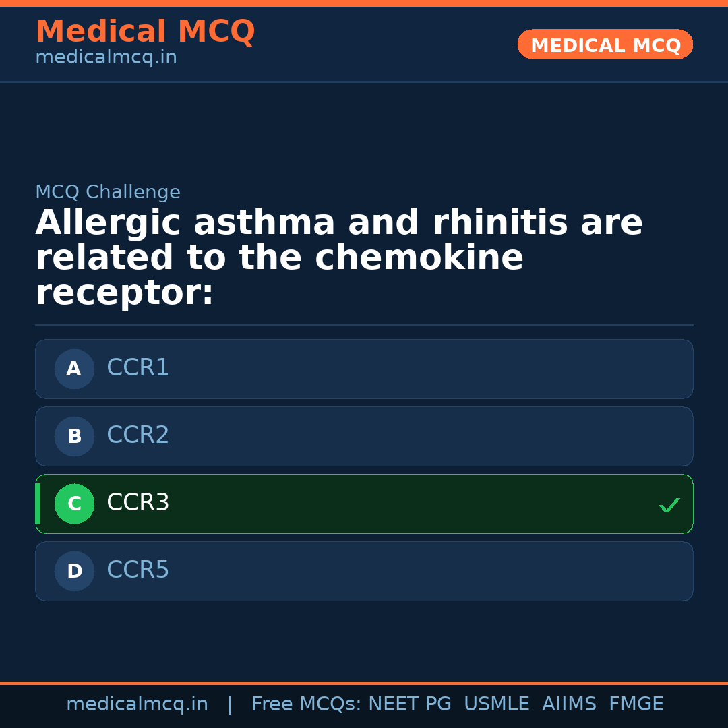Click the letter B circle badge
This screenshot has width=728, height=728.
[x=74, y=436]
